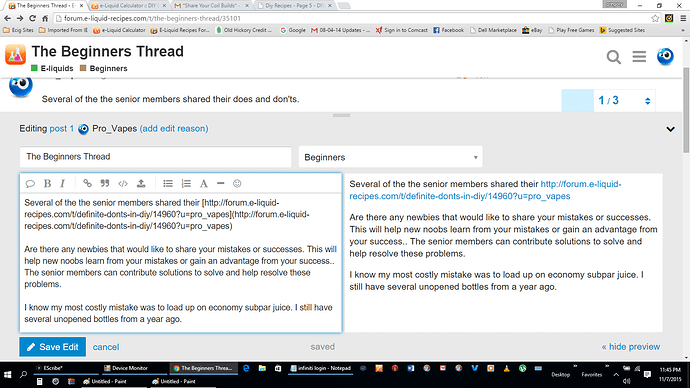Launch Edge from the taskbar
The height and width of the screenshot is (388, 690).
coord(246,368)
